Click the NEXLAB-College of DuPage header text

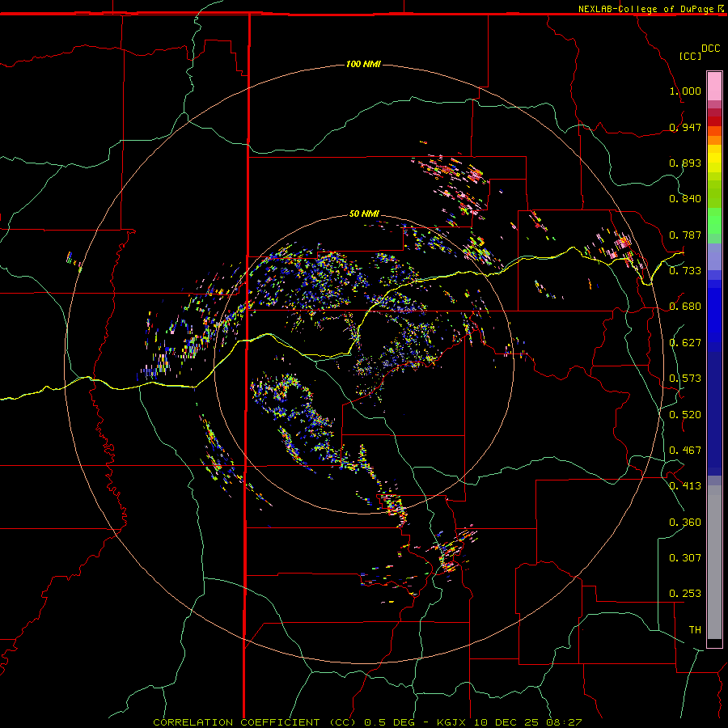pyautogui.click(x=645, y=9)
